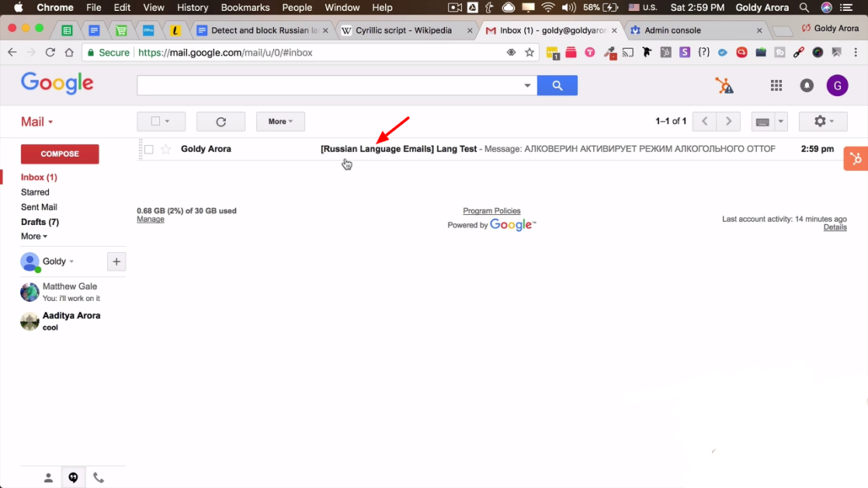Click the volume icon in menu bar
The image size is (868, 488).
[568, 8]
